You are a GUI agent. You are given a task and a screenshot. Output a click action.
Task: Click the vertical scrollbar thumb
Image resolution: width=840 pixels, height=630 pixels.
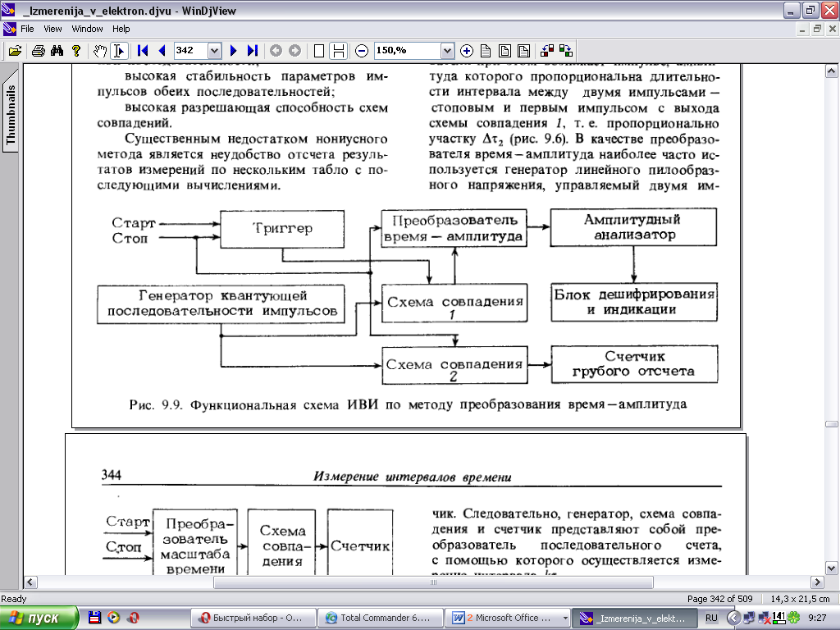(832, 424)
